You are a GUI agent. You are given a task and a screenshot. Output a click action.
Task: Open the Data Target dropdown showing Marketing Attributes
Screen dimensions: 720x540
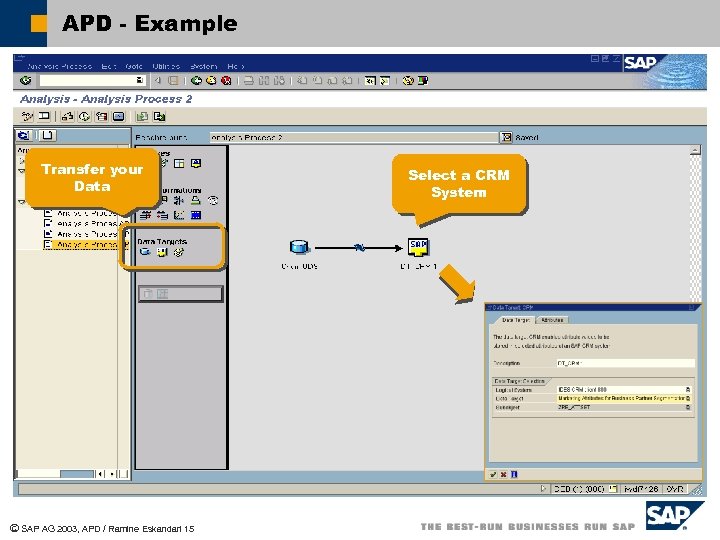(x=688, y=398)
